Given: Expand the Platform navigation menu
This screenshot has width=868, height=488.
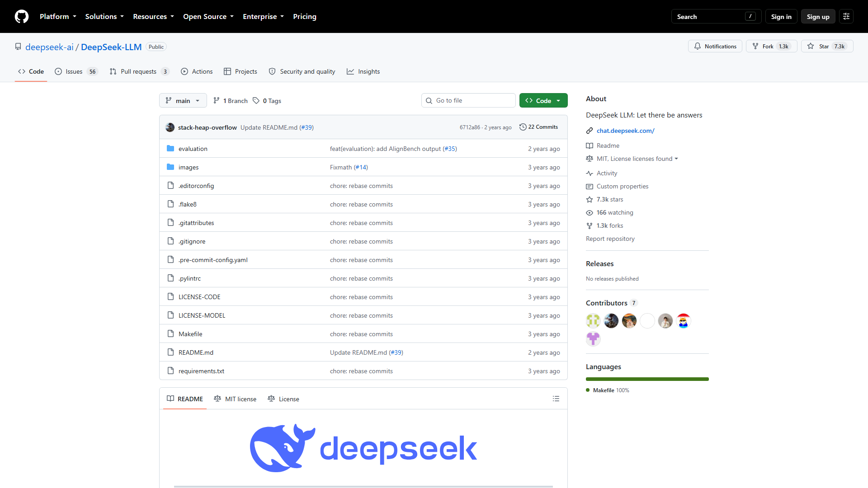Looking at the screenshot, I should pos(58,17).
